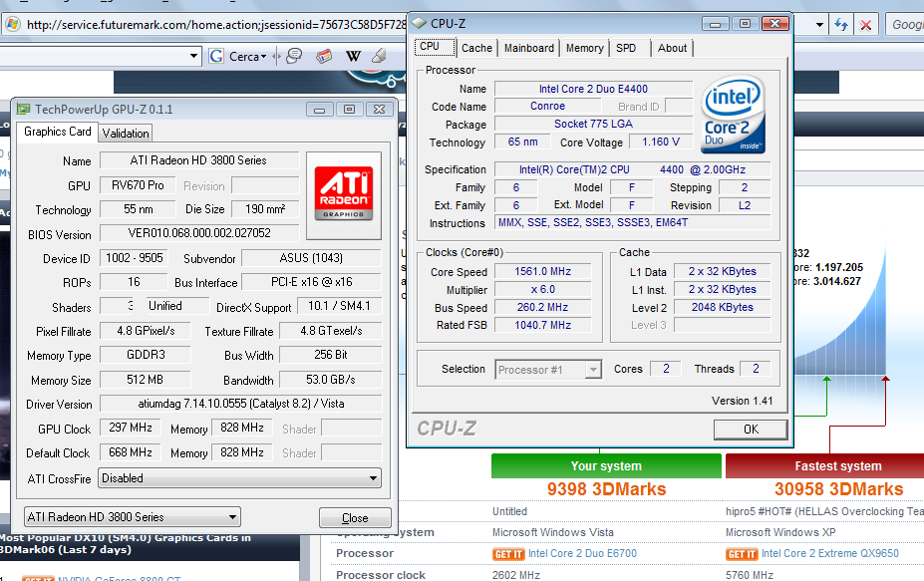The width and height of the screenshot is (924, 581).
Task: Click the Bandwidth 53.0 GB/s field
Action: click(330, 380)
